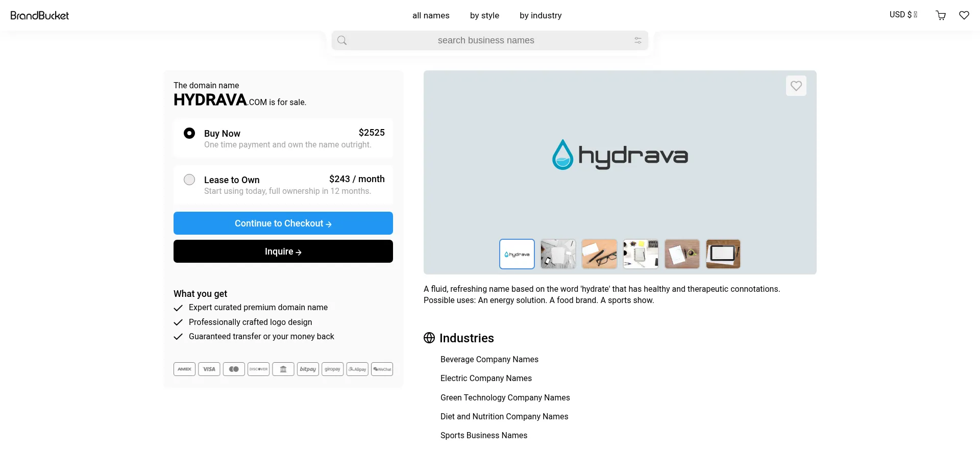Click the Inquire button
Screen dimensions: 980x453
click(x=283, y=251)
